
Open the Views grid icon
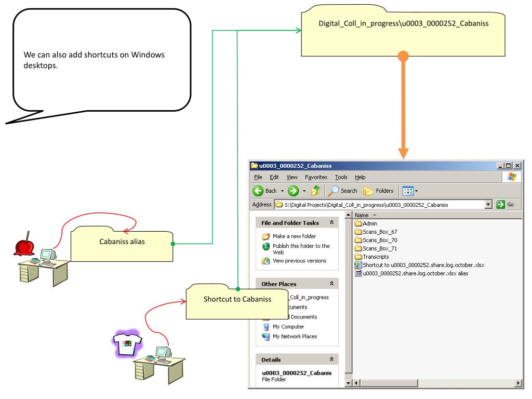[407, 191]
